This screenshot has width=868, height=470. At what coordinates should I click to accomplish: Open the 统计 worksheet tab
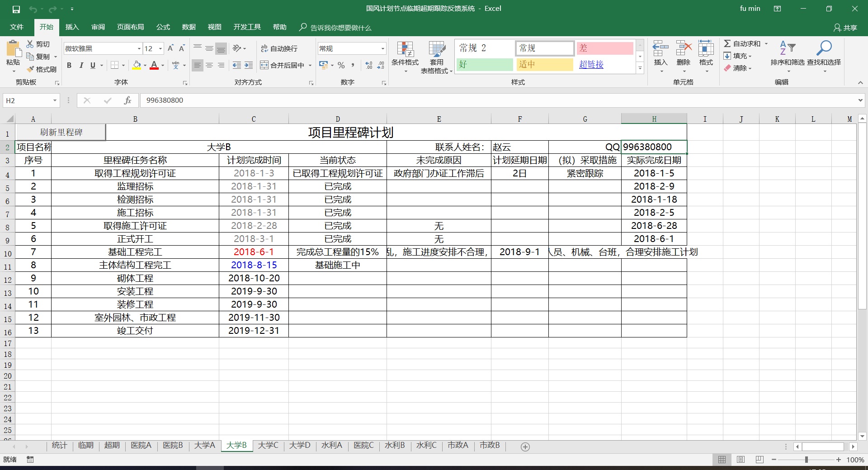[59, 446]
